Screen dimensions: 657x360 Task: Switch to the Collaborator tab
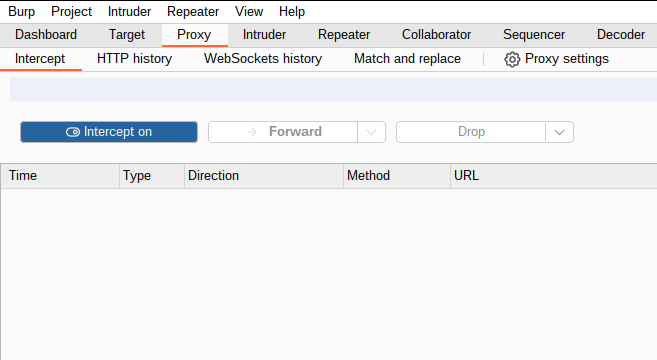click(x=436, y=34)
